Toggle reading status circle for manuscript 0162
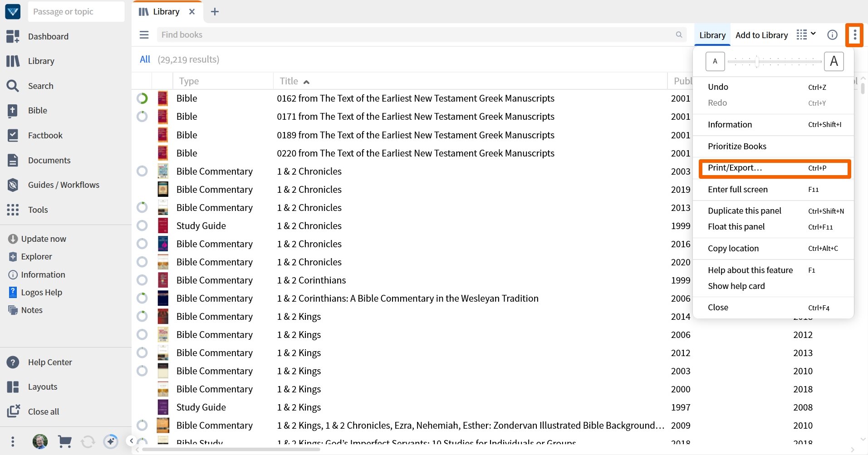 (142, 98)
